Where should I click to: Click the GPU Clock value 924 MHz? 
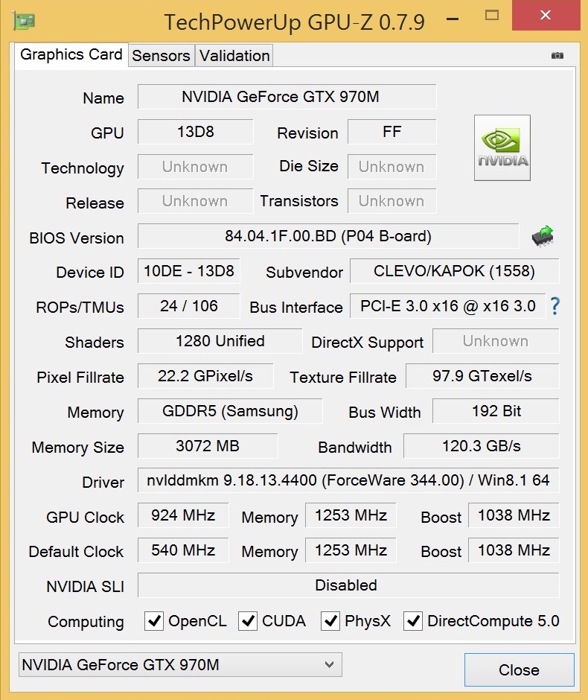point(183,515)
